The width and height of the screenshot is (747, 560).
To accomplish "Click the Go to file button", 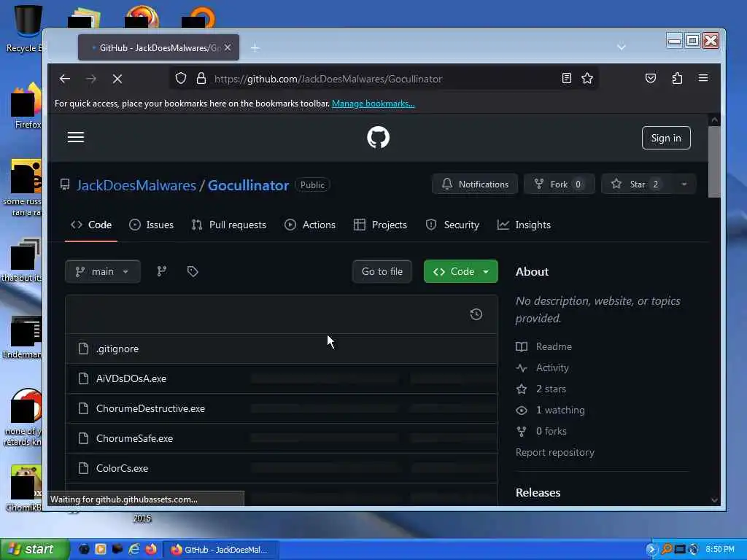I will pyautogui.click(x=382, y=271).
